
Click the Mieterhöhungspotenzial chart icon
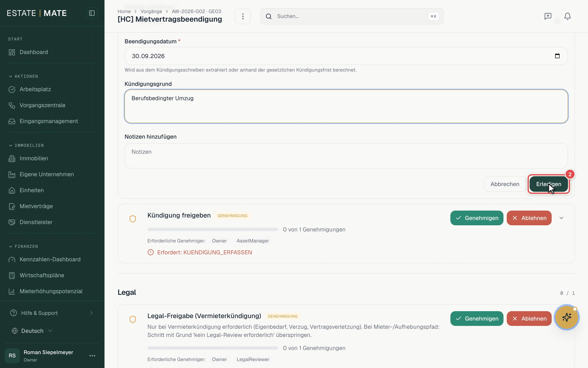12,291
